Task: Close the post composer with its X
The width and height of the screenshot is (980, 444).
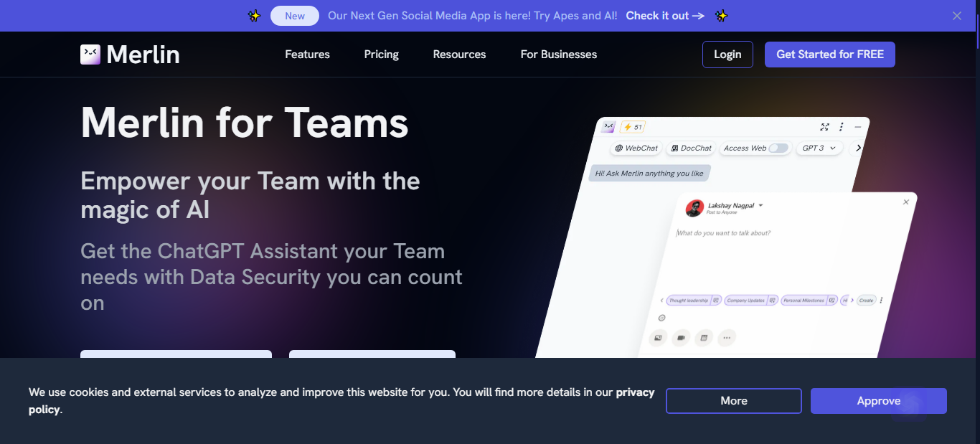Action: point(906,202)
